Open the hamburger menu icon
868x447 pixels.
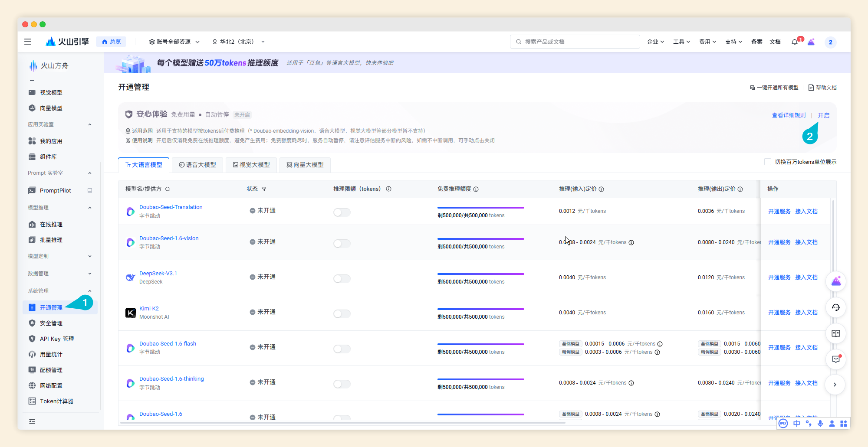click(x=28, y=42)
